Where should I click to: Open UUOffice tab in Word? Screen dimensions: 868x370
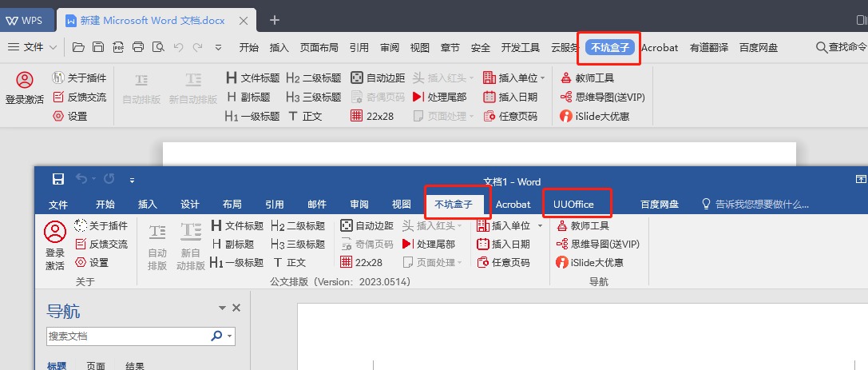[573, 205]
